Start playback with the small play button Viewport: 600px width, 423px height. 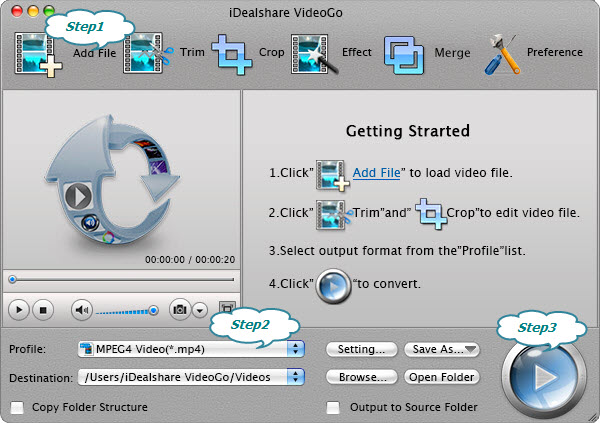19,310
